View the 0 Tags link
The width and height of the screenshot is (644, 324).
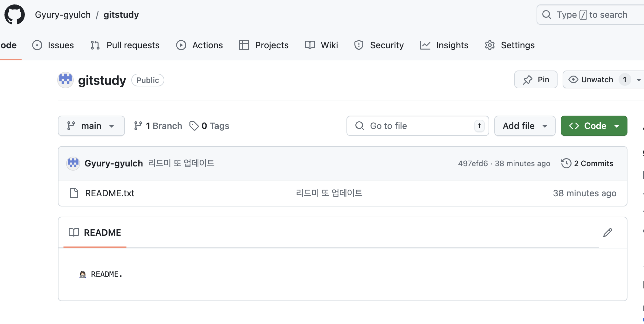click(x=209, y=126)
